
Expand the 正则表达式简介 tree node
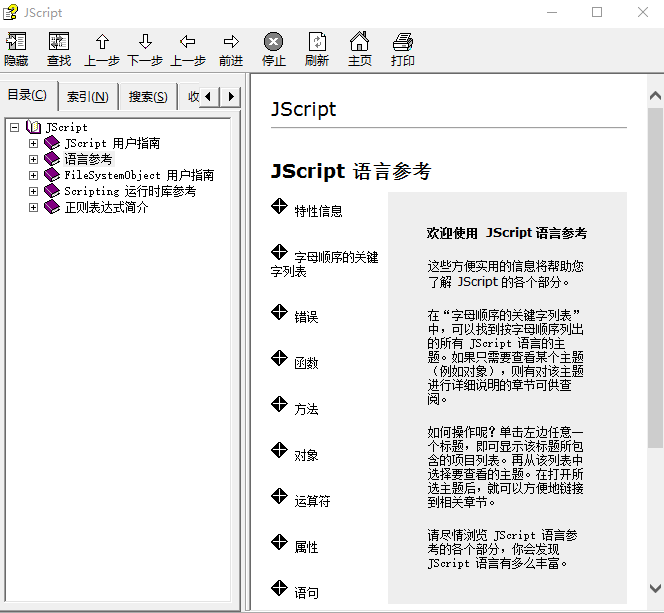pos(34,207)
